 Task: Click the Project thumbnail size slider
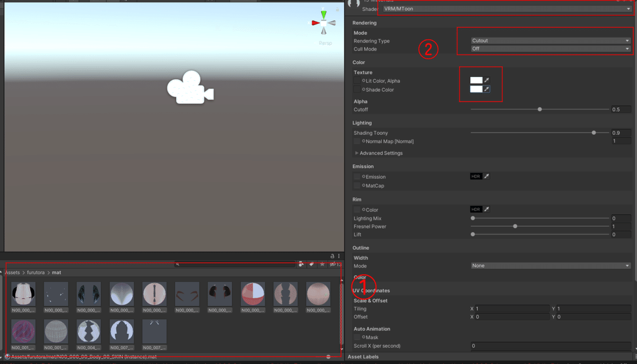click(329, 357)
